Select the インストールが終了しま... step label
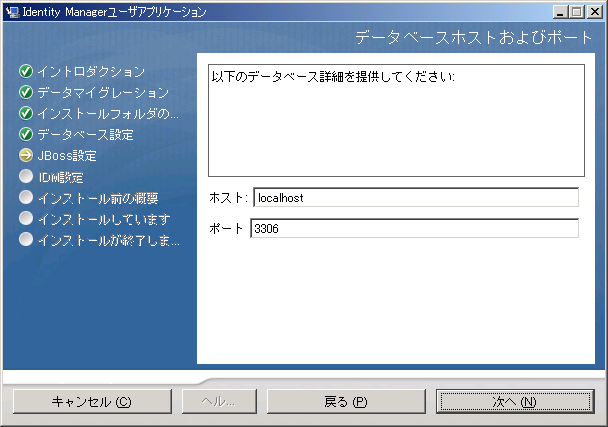 click(109, 240)
